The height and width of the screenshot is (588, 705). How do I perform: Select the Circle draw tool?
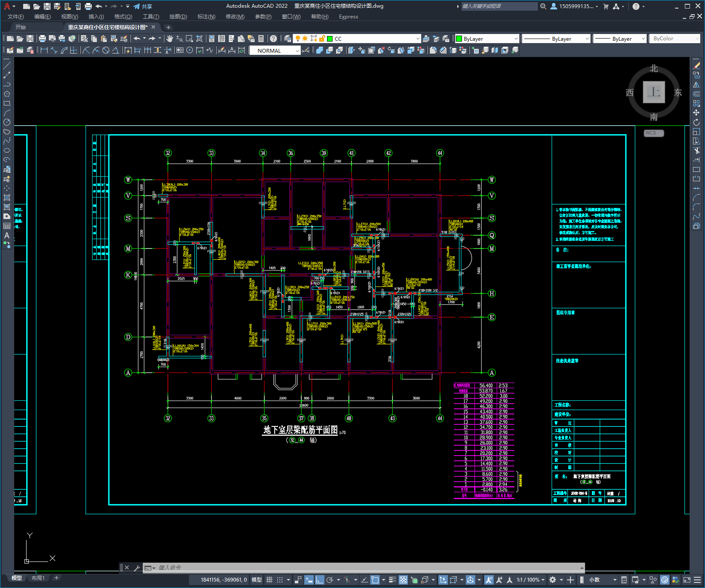(x=7, y=122)
